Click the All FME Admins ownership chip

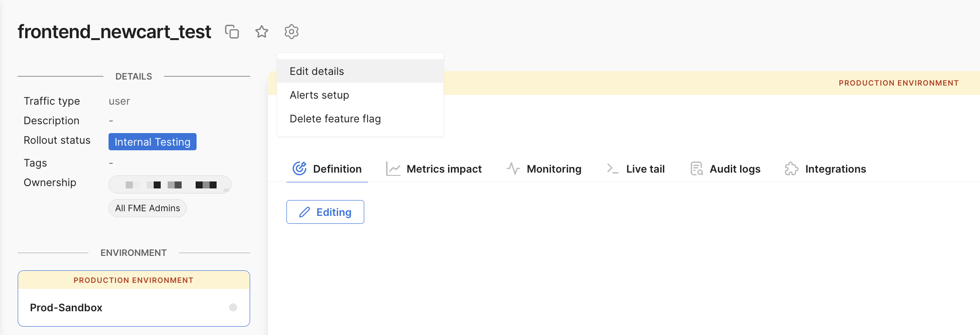tap(148, 208)
